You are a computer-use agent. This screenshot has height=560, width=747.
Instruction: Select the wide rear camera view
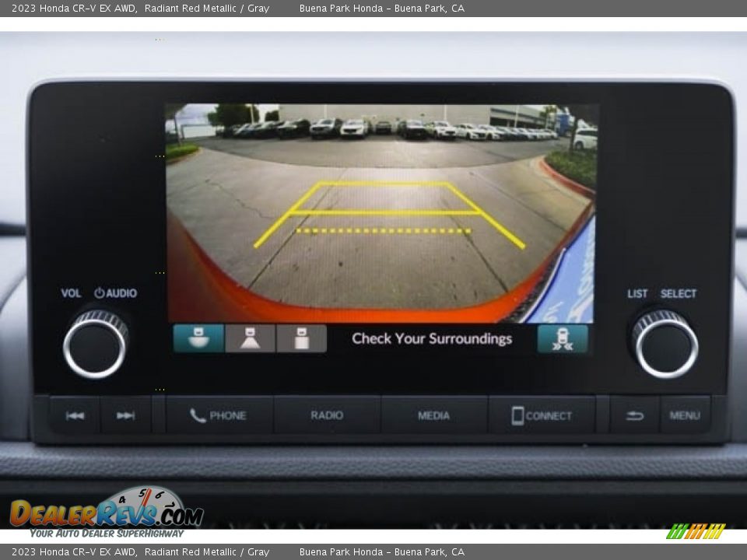click(198, 338)
